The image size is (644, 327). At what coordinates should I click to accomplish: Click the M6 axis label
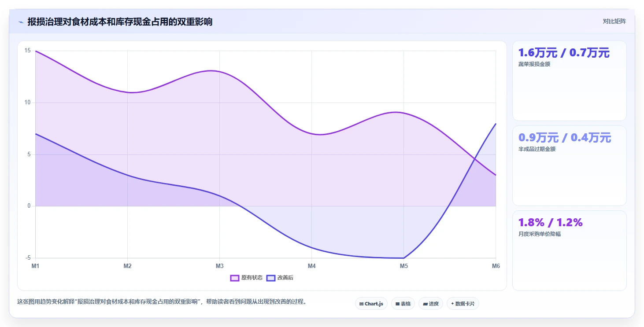point(496,266)
